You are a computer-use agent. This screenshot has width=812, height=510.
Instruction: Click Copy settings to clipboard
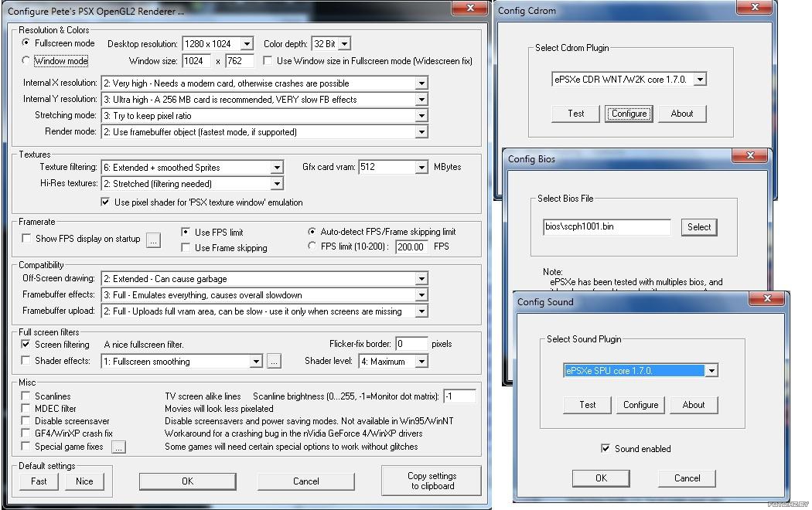(x=432, y=481)
